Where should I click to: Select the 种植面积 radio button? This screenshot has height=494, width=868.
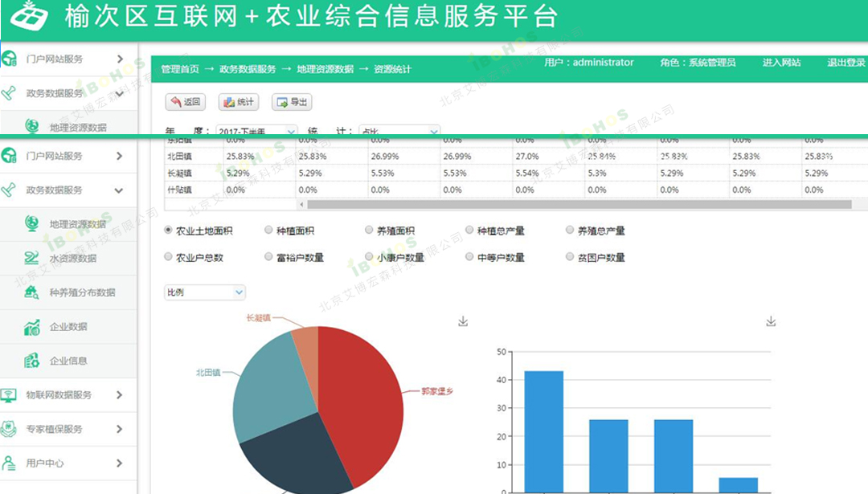coord(269,231)
